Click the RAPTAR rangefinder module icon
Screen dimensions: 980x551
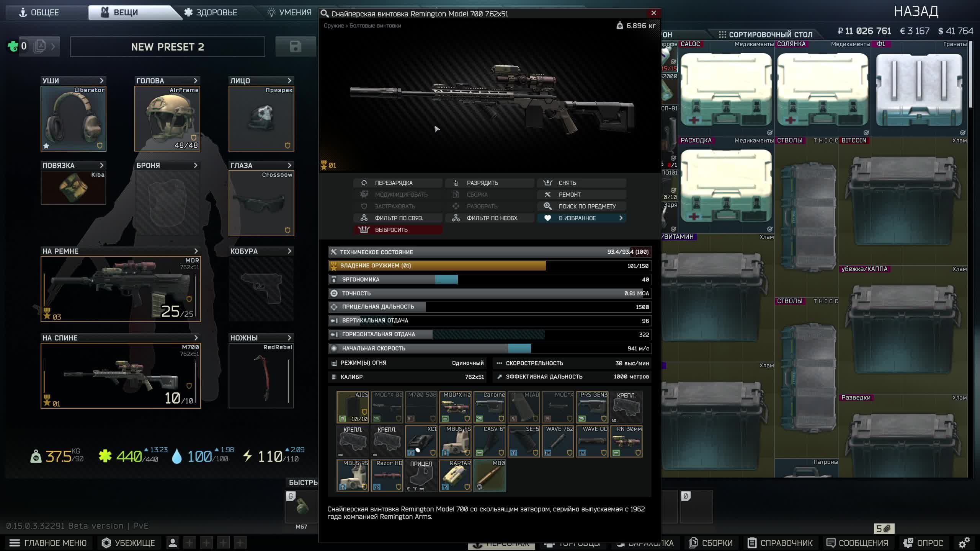tap(455, 476)
